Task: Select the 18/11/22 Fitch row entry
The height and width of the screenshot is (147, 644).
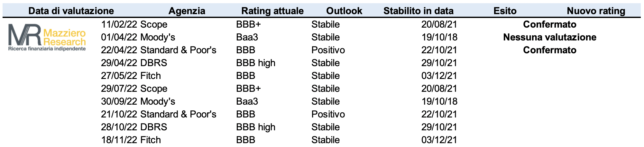Action: [x=131, y=140]
